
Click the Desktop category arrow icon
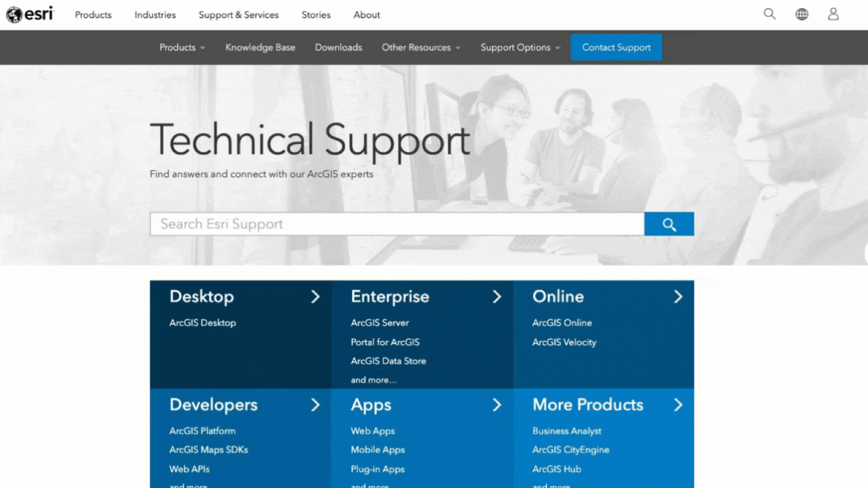[314, 296]
